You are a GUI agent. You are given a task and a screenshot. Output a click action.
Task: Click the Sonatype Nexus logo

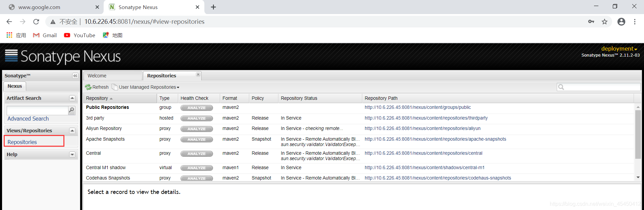pyautogui.click(x=63, y=56)
